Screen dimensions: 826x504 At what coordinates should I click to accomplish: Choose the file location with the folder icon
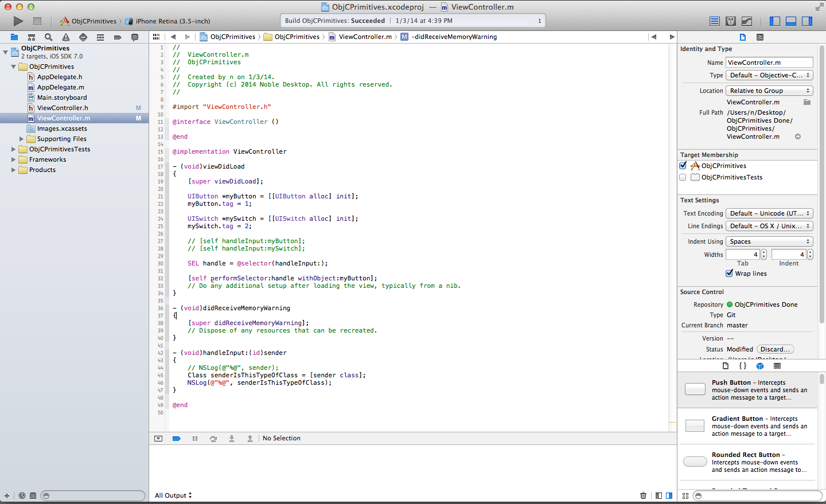point(807,102)
